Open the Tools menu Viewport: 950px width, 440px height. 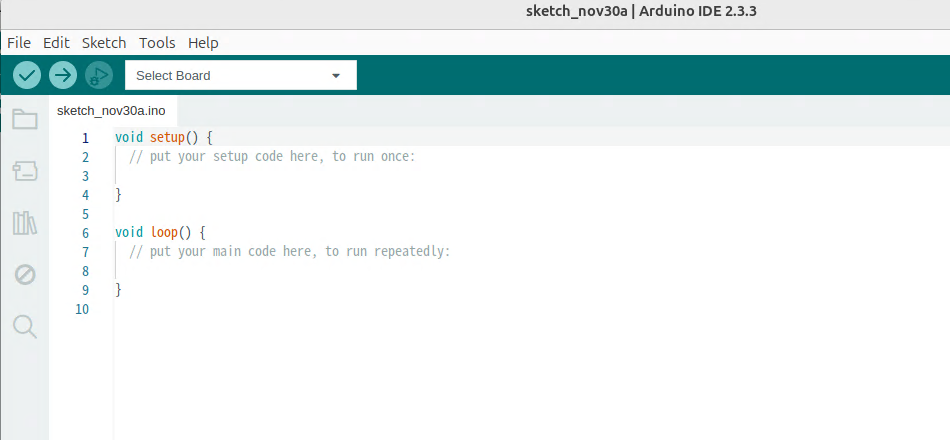(x=157, y=43)
